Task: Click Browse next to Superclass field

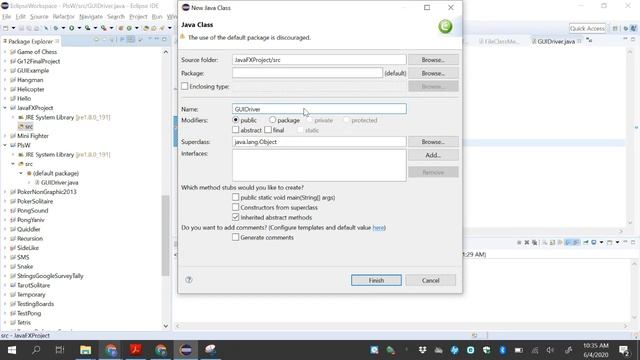Action: click(x=433, y=142)
